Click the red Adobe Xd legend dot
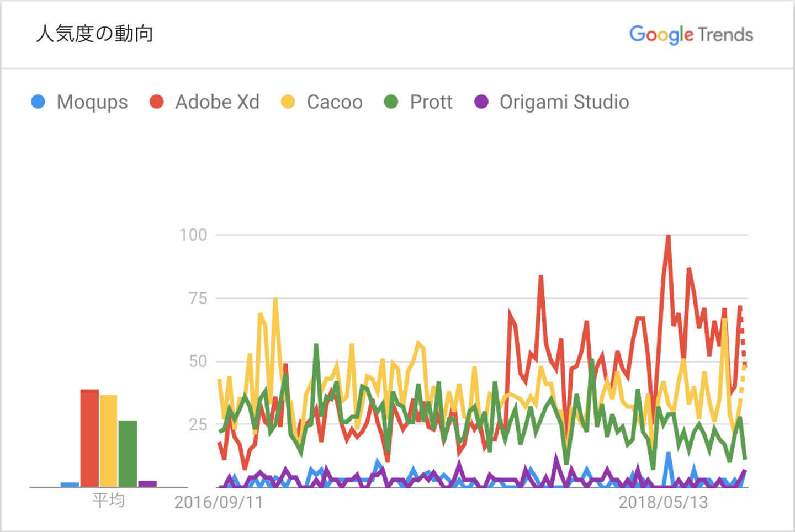This screenshot has height=532, width=795. pos(157,102)
